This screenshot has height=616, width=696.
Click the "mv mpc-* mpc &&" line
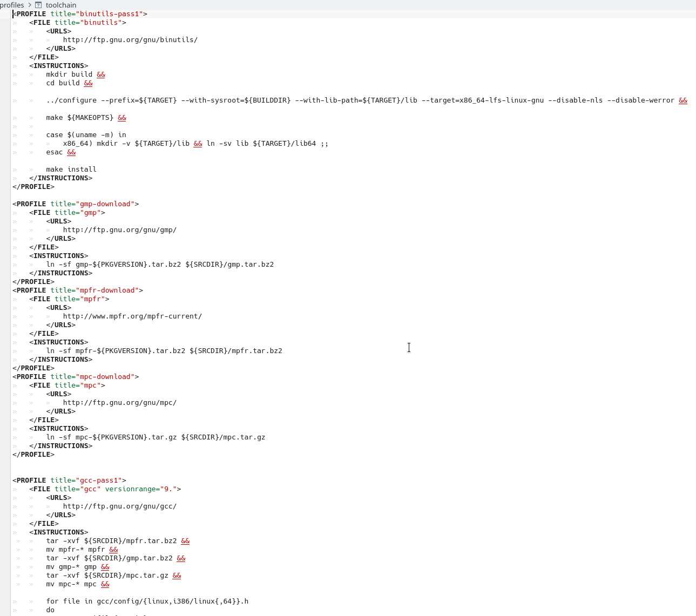pyautogui.click(x=78, y=584)
